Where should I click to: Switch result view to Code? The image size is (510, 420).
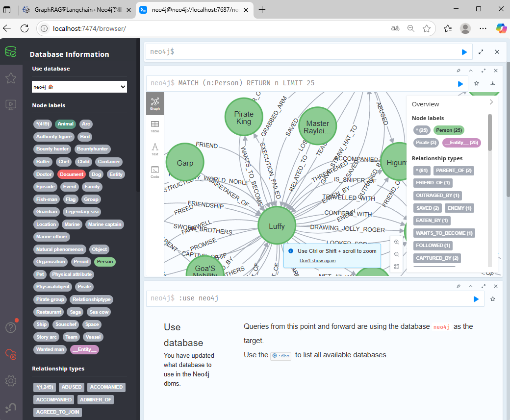pyautogui.click(x=155, y=172)
